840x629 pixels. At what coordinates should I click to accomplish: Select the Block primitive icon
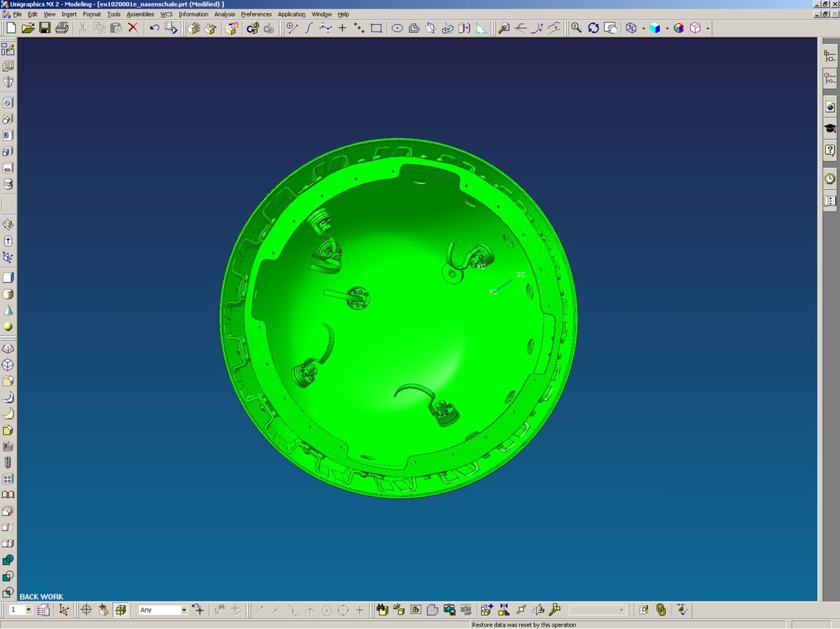tap(8, 278)
